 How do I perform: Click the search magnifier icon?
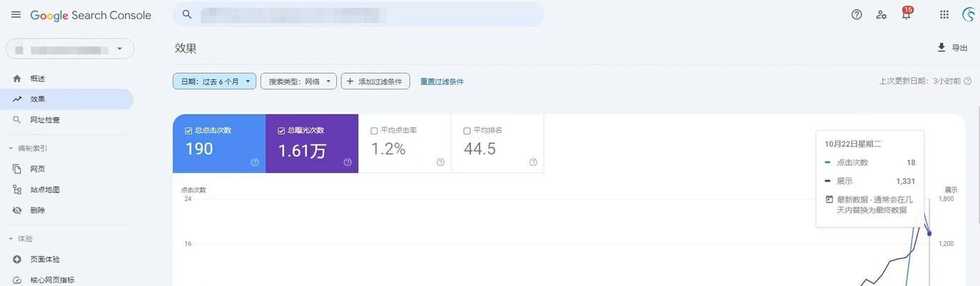pos(187,14)
